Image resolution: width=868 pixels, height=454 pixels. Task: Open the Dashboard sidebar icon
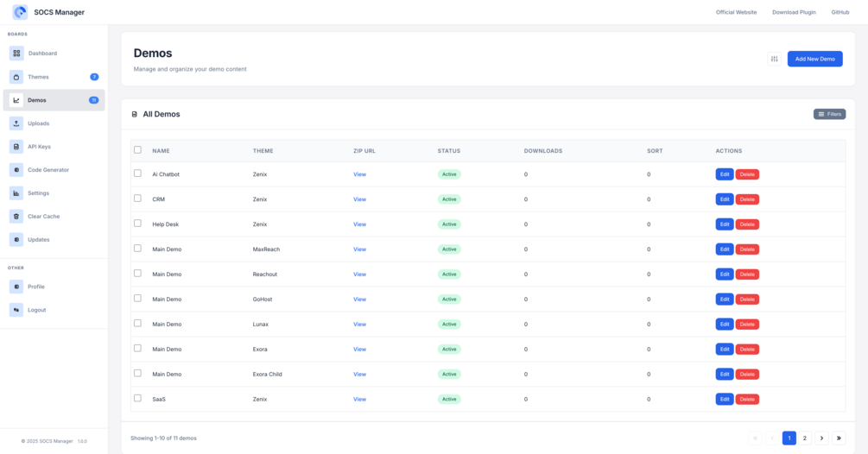[x=16, y=54]
